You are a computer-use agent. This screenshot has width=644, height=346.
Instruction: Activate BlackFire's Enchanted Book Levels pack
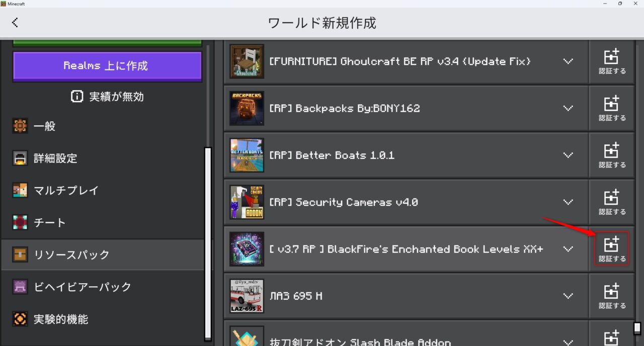tap(612, 249)
